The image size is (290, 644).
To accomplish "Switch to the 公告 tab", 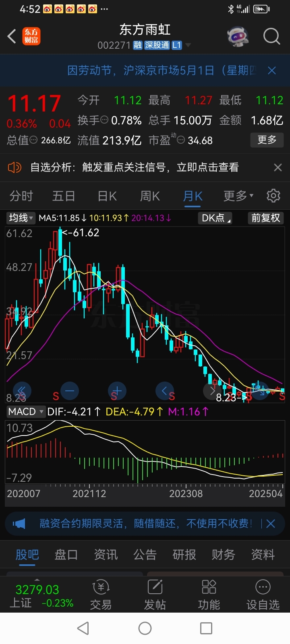I will pyautogui.click(x=145, y=555).
